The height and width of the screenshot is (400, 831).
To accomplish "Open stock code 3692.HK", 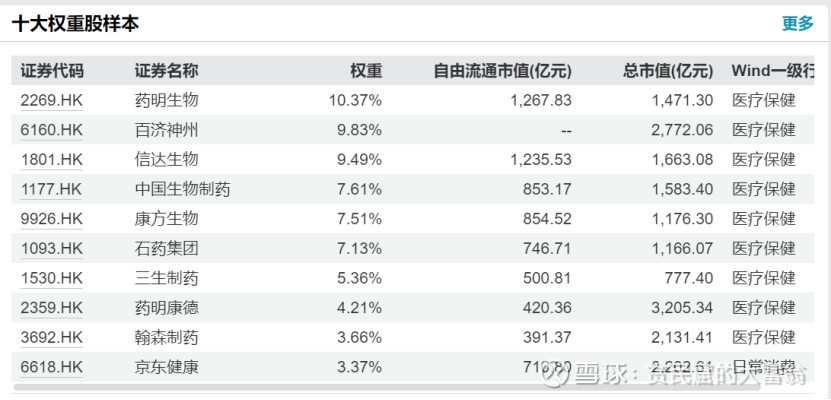I will 51,337.
